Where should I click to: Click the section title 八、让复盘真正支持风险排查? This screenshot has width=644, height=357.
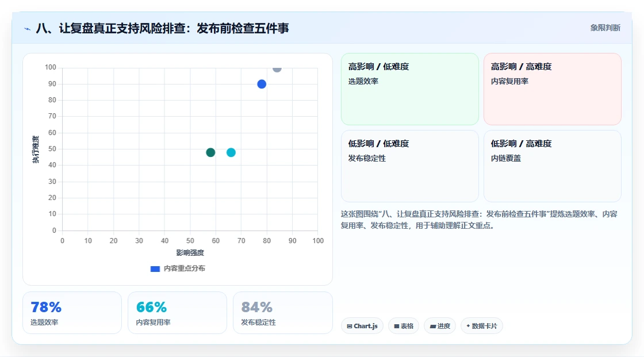(162, 28)
